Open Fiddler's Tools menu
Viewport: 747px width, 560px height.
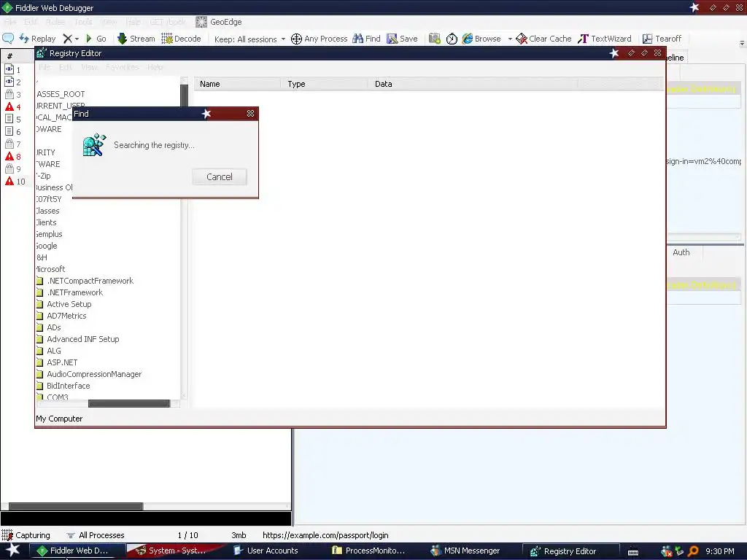point(83,22)
